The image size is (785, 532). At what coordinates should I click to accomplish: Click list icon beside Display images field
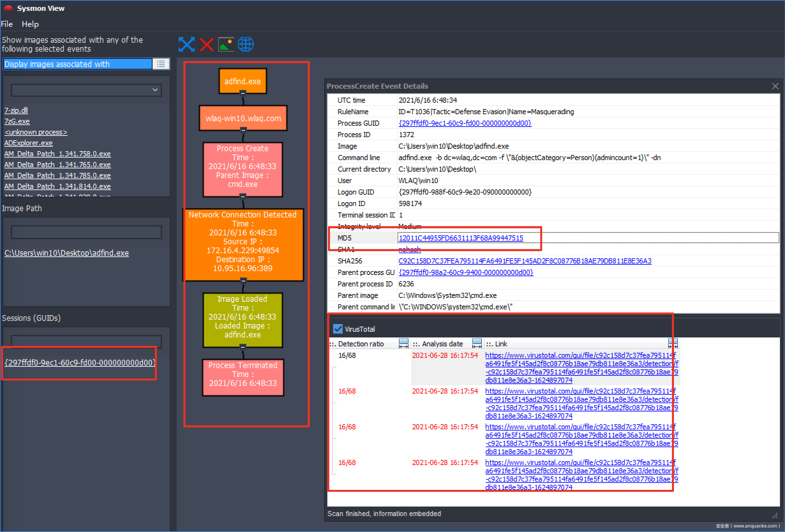point(161,64)
